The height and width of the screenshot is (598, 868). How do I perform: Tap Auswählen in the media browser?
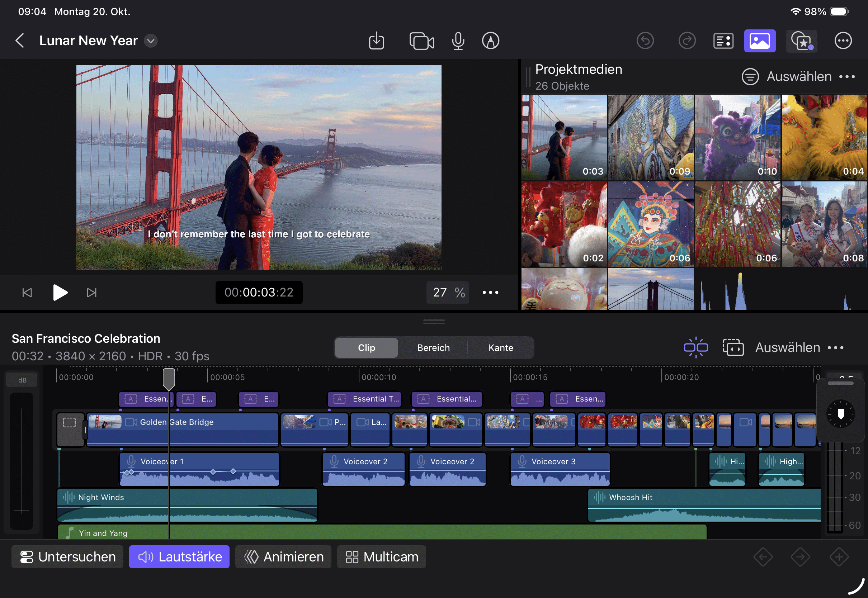799,76
